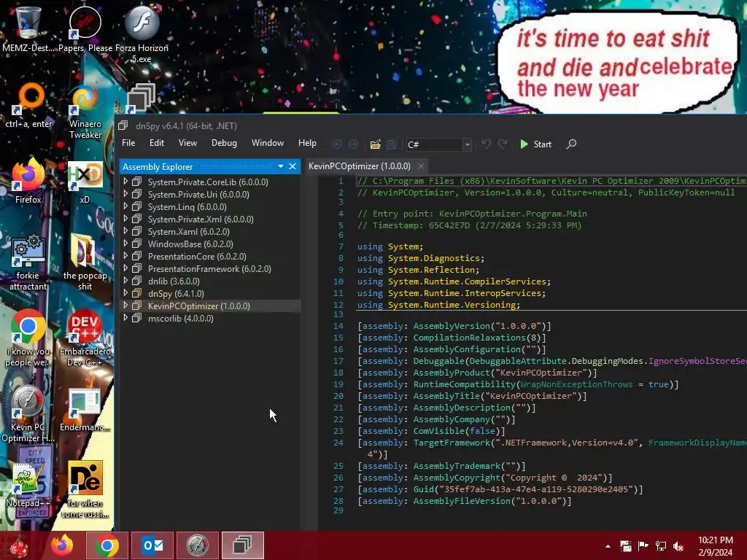Click the search magnifier icon in toolbar

point(571,144)
